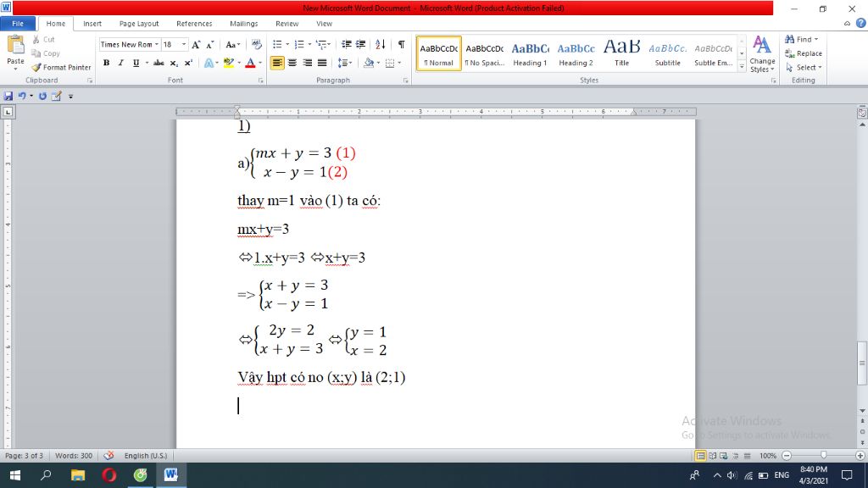Click the Sort A to Z icon
This screenshot has width=868, height=488.
(381, 45)
